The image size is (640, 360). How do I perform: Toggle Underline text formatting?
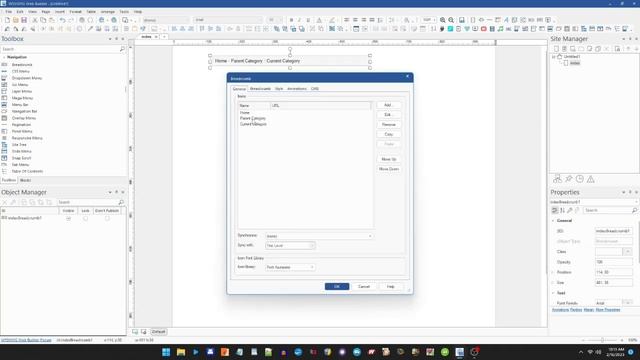pos(308,20)
